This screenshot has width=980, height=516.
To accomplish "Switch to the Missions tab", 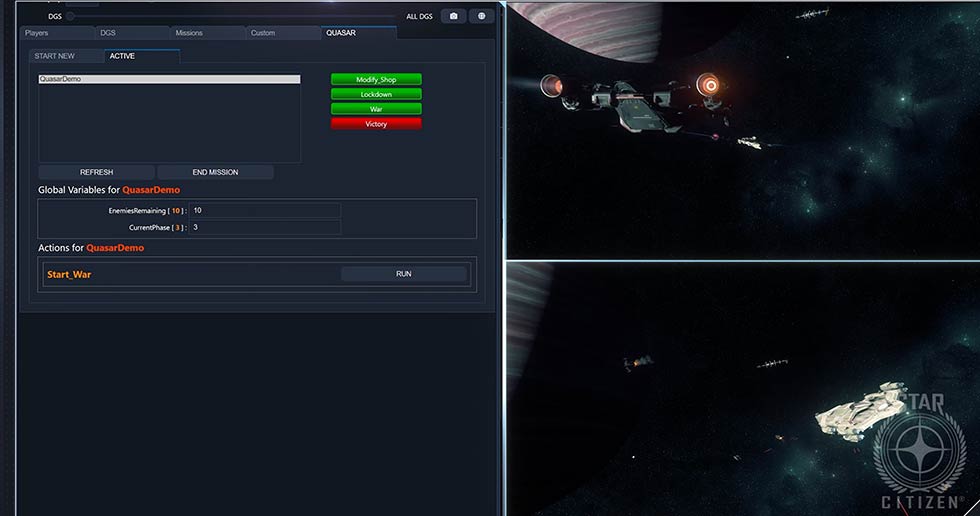I will click(208, 33).
